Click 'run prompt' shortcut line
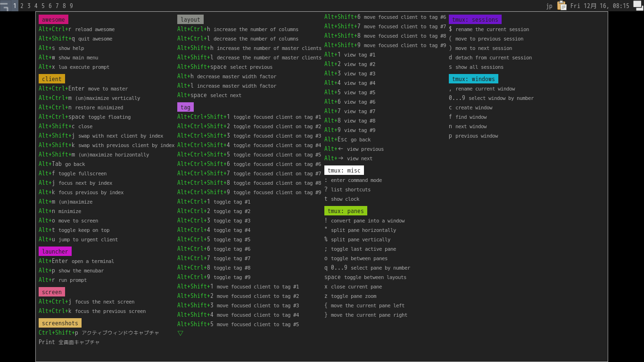 pyautogui.click(x=63, y=280)
